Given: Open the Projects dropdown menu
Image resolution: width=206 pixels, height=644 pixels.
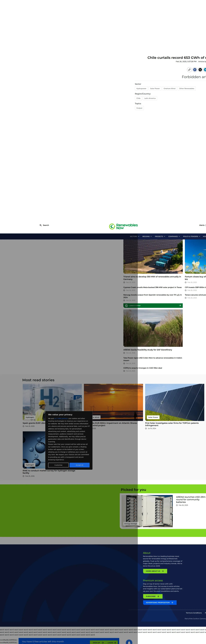Looking at the screenshot, I should click(160, 236).
